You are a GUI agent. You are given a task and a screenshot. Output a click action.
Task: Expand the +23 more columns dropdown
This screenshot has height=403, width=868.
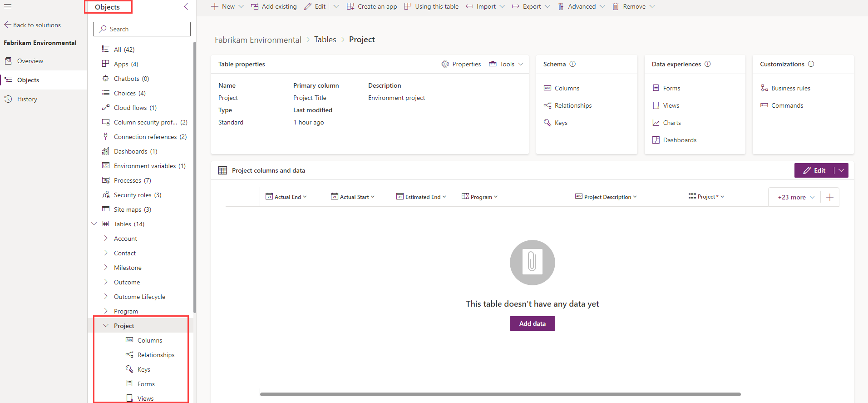[796, 197]
